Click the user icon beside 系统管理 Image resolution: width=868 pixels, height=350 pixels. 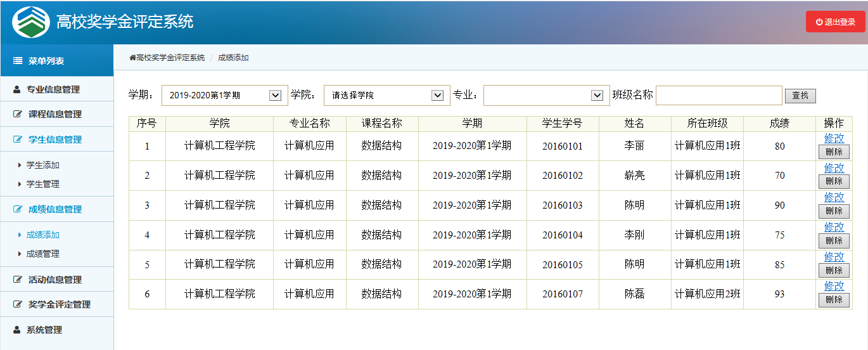click(17, 330)
